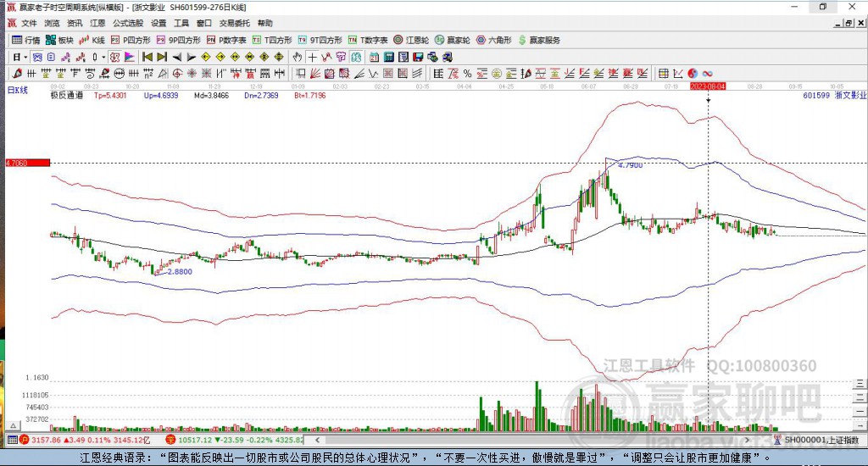Open the calculator icon
868x466 pixels.
(388, 57)
